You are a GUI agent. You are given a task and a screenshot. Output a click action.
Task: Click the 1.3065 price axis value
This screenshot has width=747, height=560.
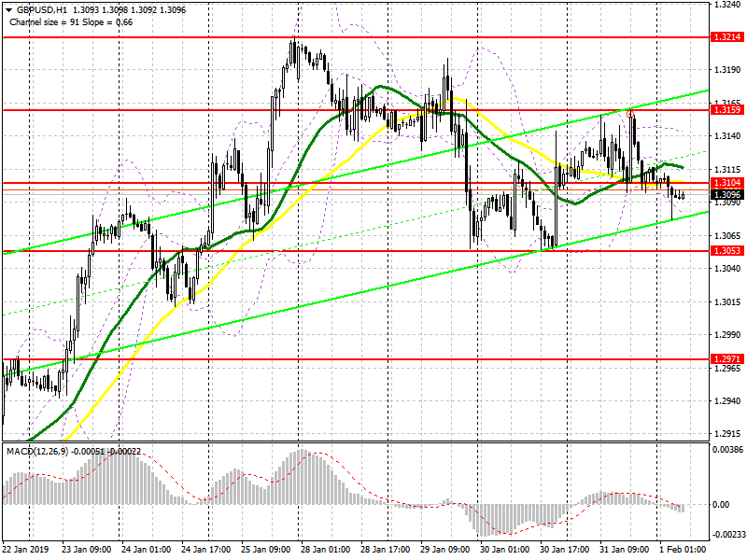(x=727, y=236)
